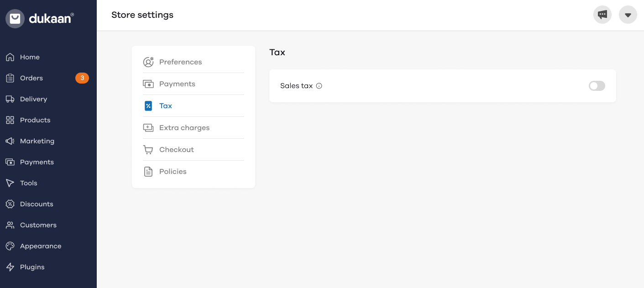Navigate to Products in the sidebar
The width and height of the screenshot is (644, 288).
[35, 120]
